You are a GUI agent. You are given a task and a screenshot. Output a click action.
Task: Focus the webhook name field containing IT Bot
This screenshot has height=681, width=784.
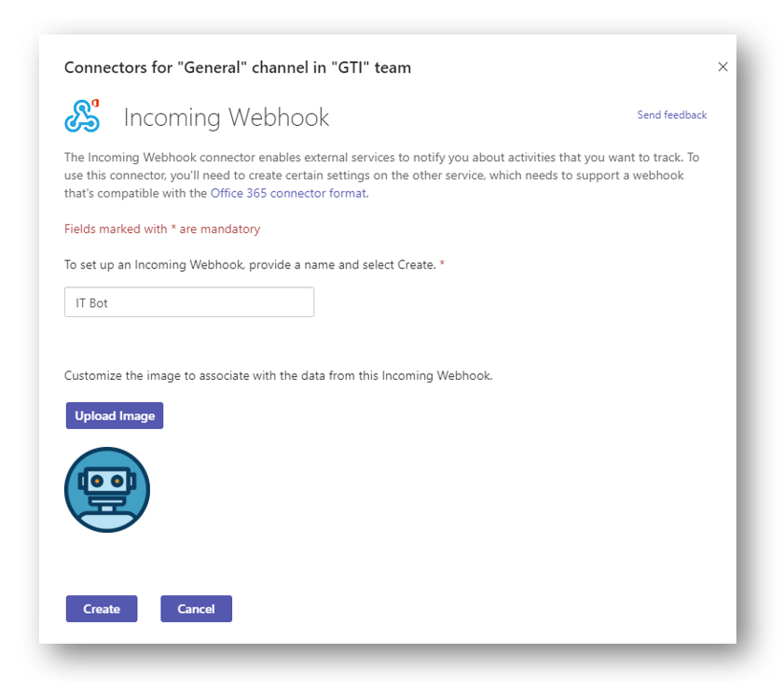pos(189,302)
